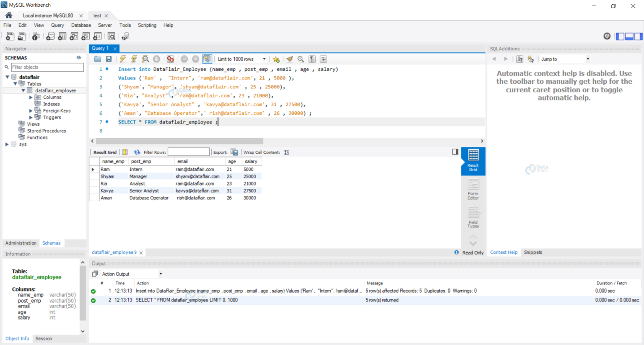Run Explain plan magnifier-lightning icon
644x345 pixels.
(145, 59)
